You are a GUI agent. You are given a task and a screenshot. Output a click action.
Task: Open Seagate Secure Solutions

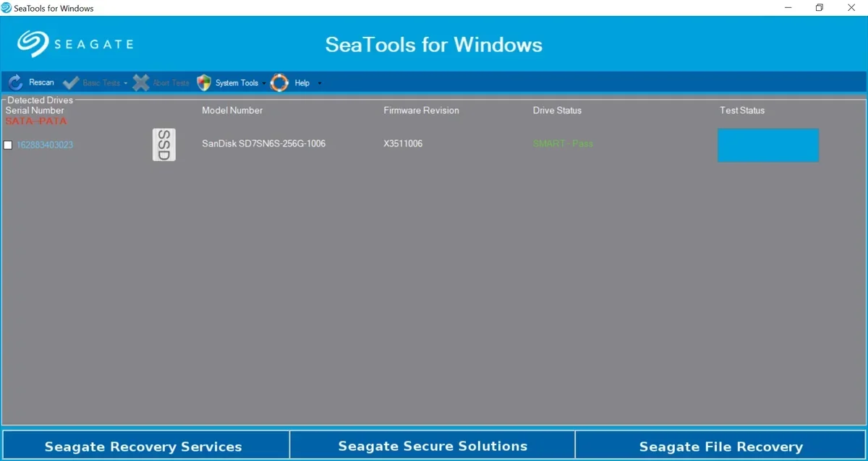coord(433,445)
